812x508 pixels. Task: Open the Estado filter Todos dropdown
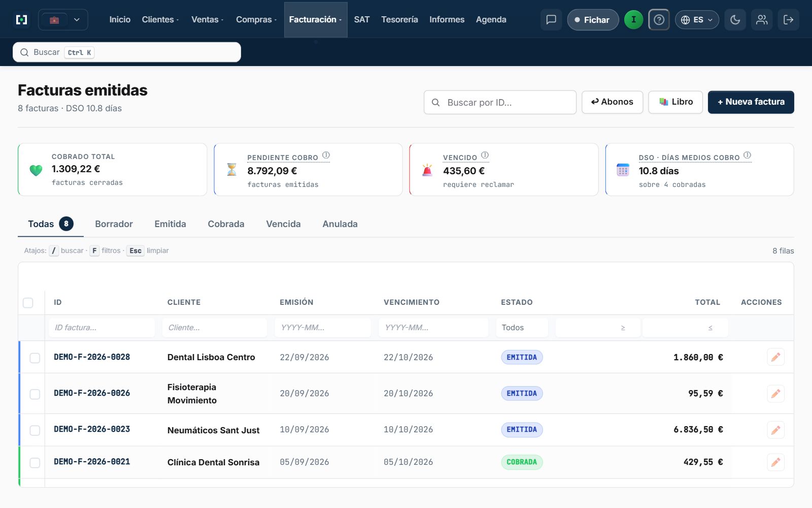[522, 328]
